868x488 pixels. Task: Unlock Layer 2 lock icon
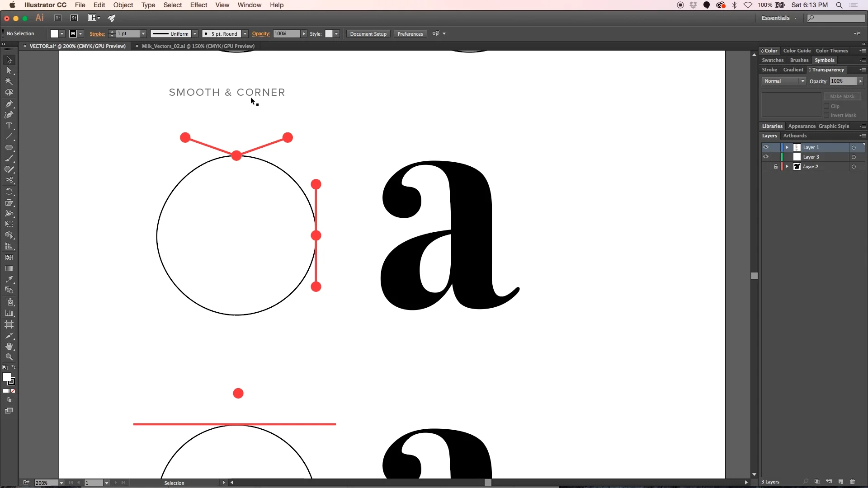coord(776,167)
